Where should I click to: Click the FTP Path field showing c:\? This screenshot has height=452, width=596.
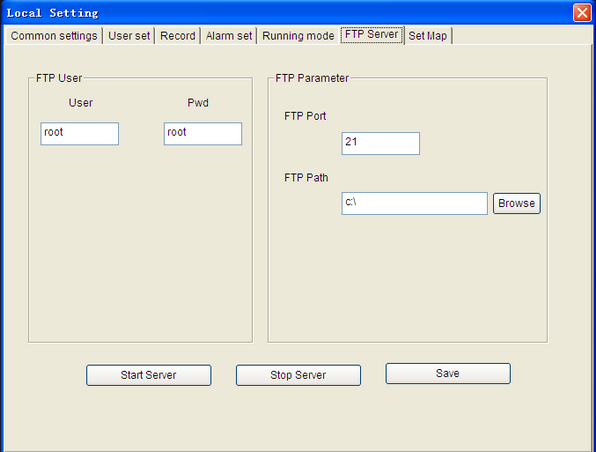(x=414, y=203)
